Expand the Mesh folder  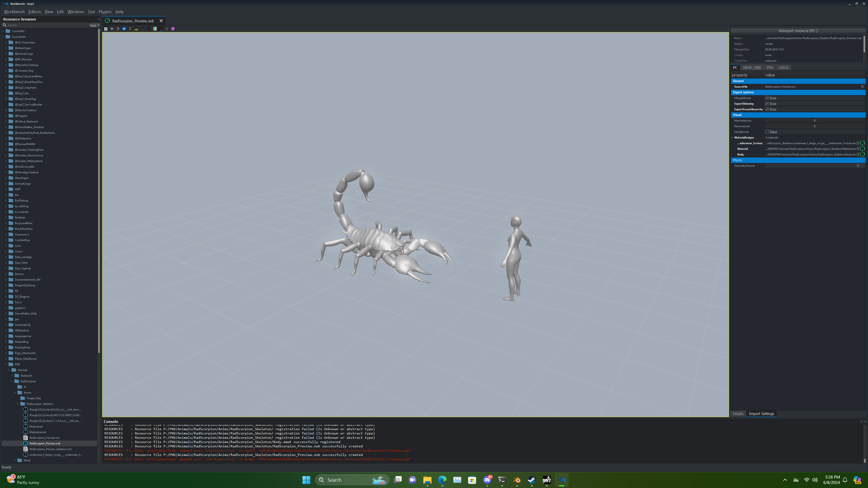[x=15, y=460]
